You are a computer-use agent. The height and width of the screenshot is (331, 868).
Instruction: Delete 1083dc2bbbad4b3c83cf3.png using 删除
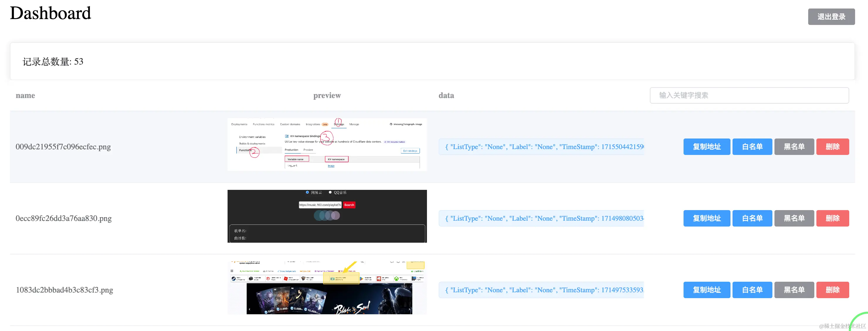(832, 290)
